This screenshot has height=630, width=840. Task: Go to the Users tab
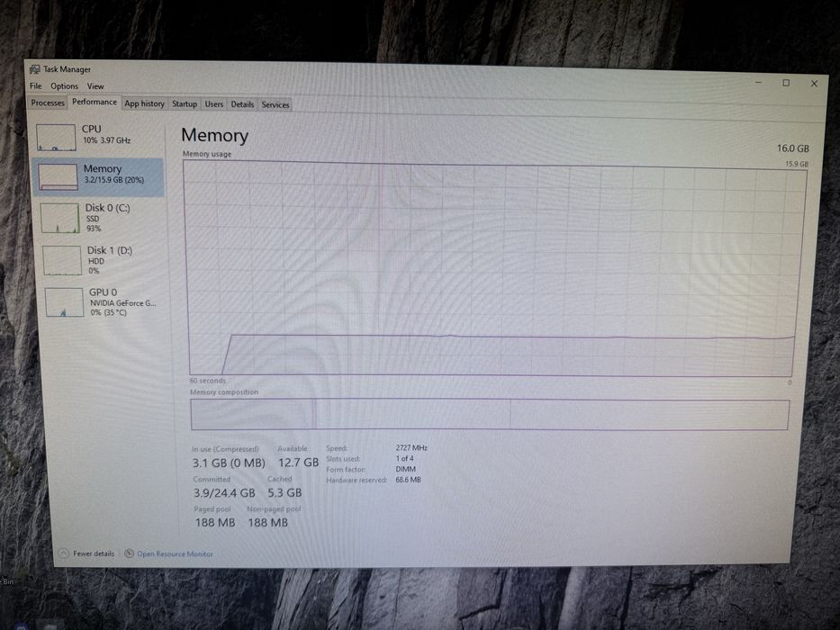coord(213,103)
